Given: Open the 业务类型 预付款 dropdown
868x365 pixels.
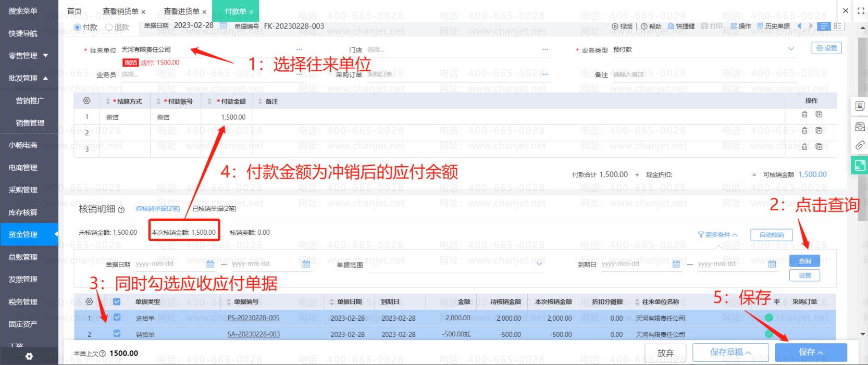Looking at the screenshot, I should [x=791, y=49].
